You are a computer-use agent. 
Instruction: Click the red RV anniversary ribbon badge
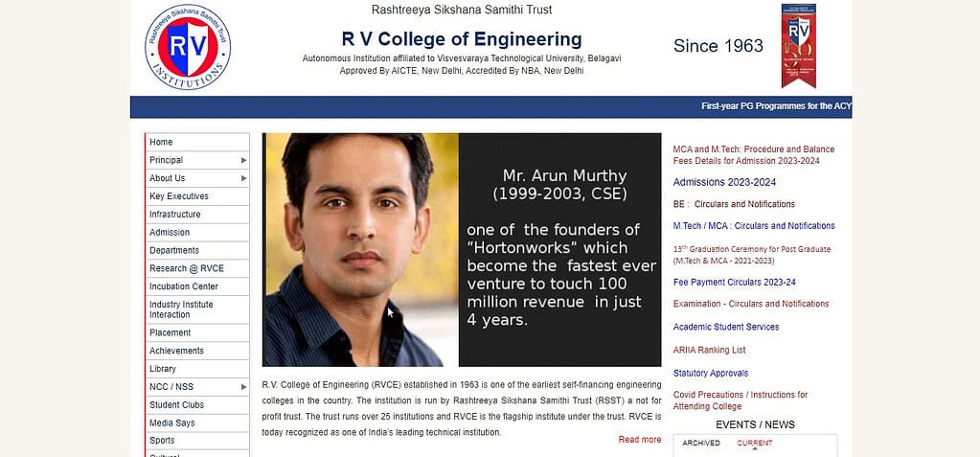click(x=798, y=46)
